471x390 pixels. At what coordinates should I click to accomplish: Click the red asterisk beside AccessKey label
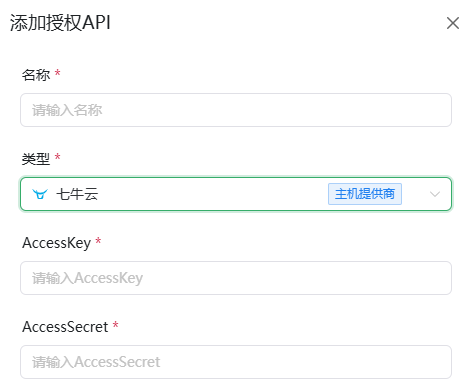pos(98,241)
